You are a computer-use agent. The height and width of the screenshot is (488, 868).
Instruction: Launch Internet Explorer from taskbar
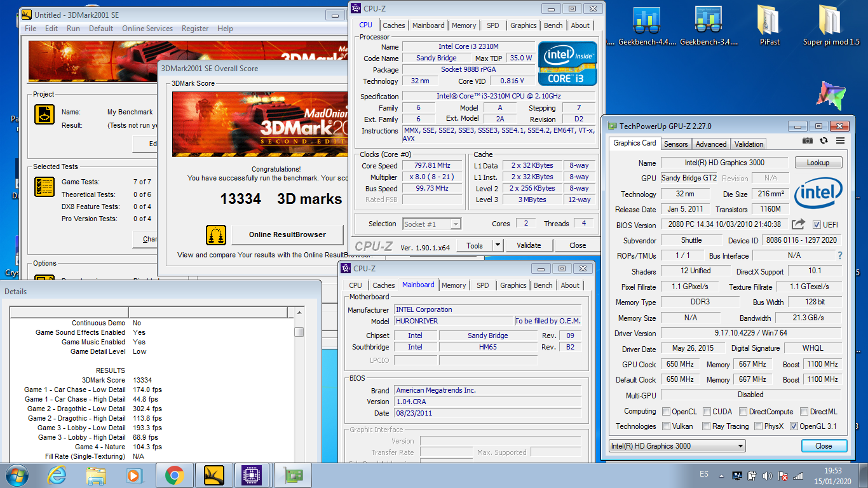click(57, 475)
